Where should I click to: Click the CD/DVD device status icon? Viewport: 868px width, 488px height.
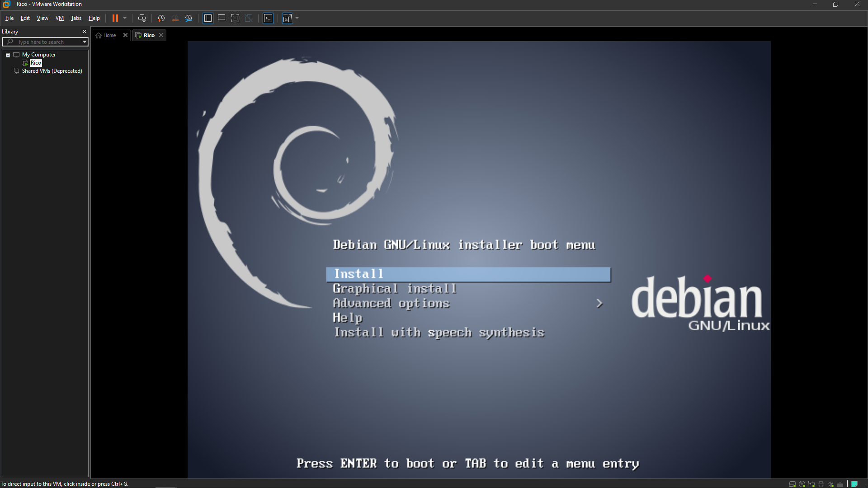[x=802, y=484]
